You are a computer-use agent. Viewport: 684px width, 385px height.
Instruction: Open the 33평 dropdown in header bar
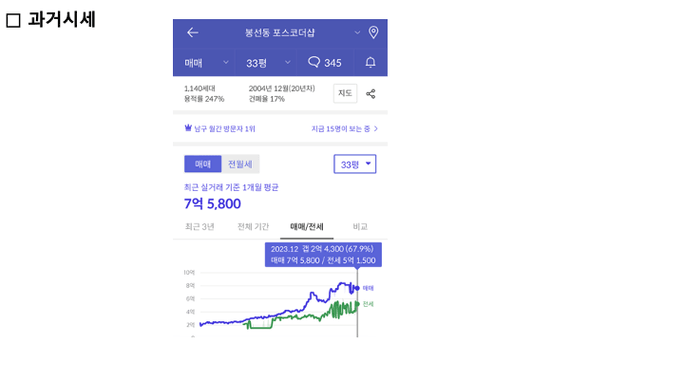[268, 63]
